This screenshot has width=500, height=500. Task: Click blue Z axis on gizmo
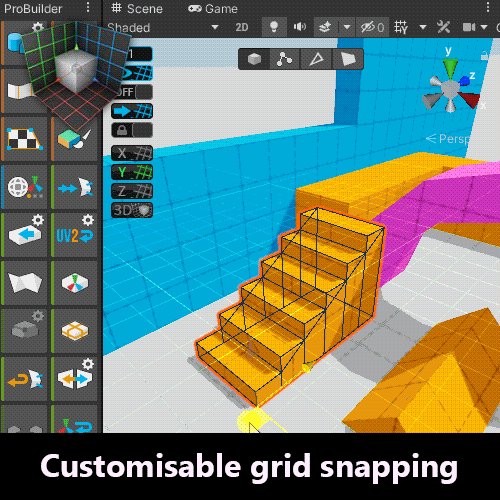click(465, 80)
